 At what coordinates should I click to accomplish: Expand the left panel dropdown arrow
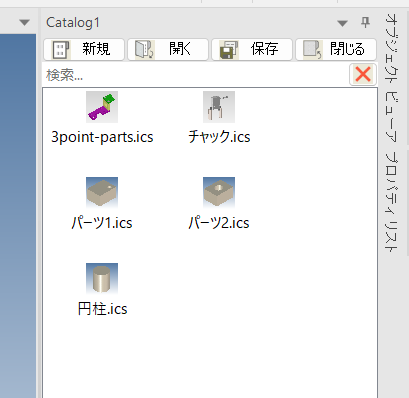coord(24,23)
